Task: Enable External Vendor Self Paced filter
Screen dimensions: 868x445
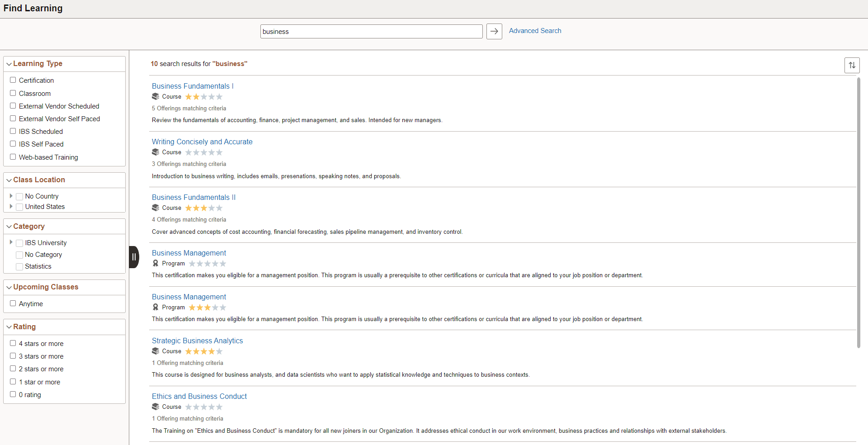Action: pyautogui.click(x=13, y=118)
